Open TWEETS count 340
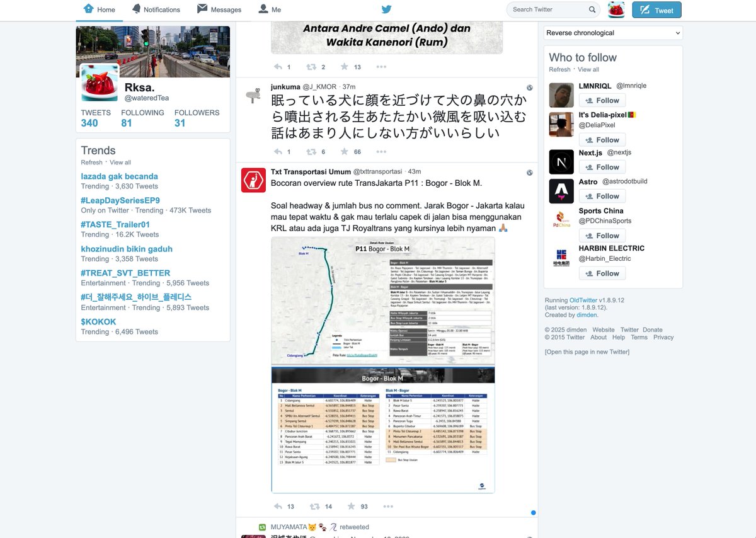This screenshot has height=538, width=756. click(95, 118)
